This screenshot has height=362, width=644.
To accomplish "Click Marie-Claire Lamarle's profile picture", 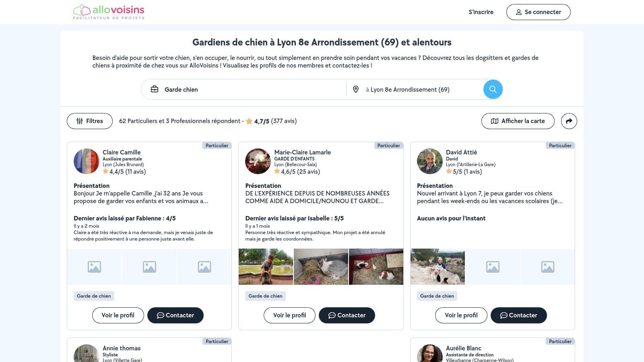I will tap(258, 161).
